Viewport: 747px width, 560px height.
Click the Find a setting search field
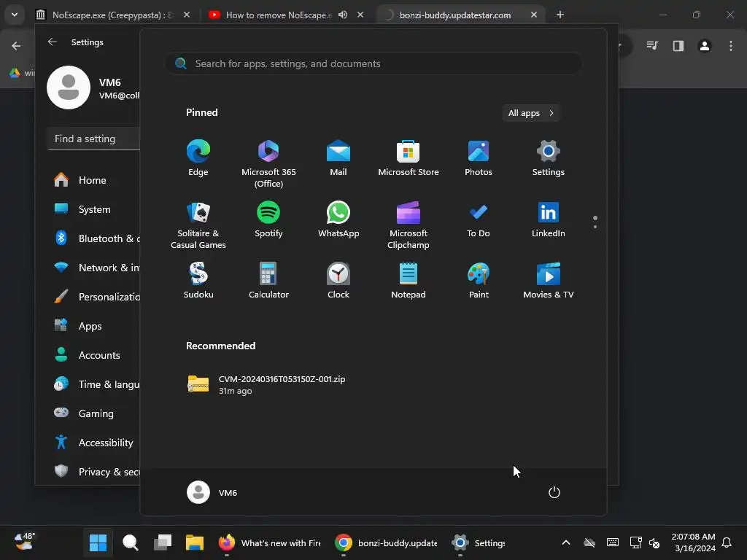click(94, 139)
